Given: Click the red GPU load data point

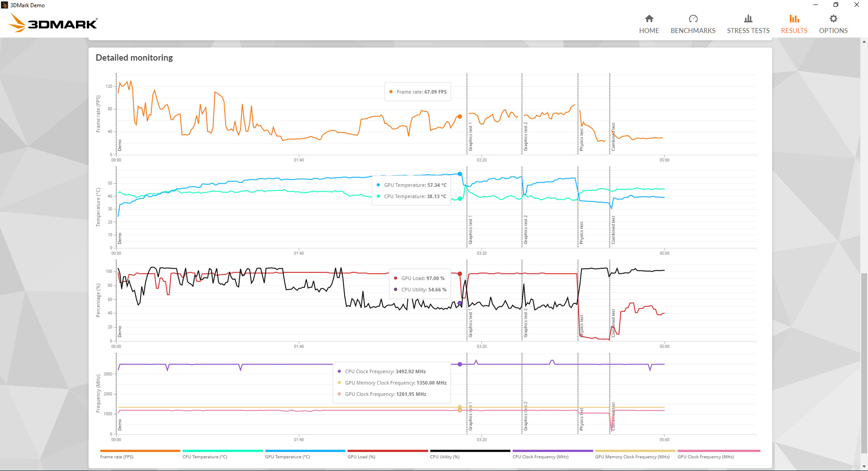Looking at the screenshot, I should click(x=460, y=274).
